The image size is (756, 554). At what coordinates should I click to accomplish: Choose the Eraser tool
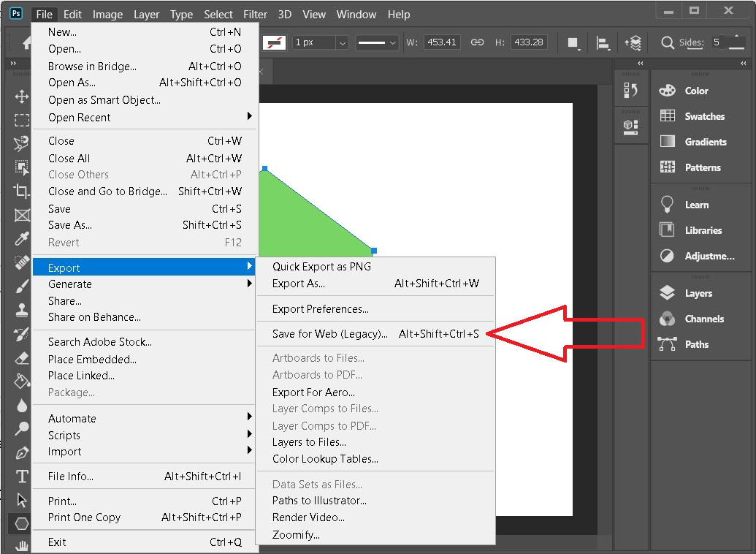click(22, 358)
